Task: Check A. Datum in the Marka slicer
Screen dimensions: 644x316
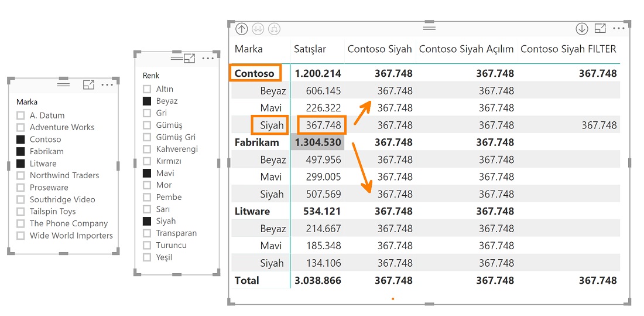Action: pos(20,115)
